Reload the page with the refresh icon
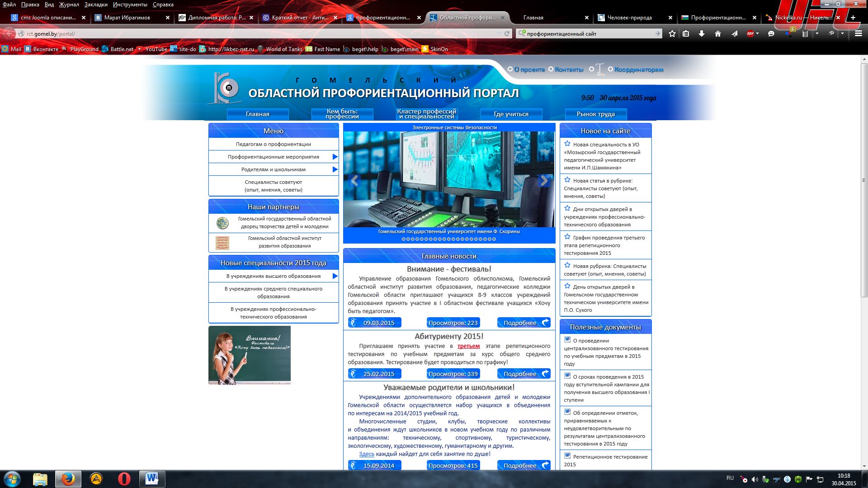 (507, 34)
